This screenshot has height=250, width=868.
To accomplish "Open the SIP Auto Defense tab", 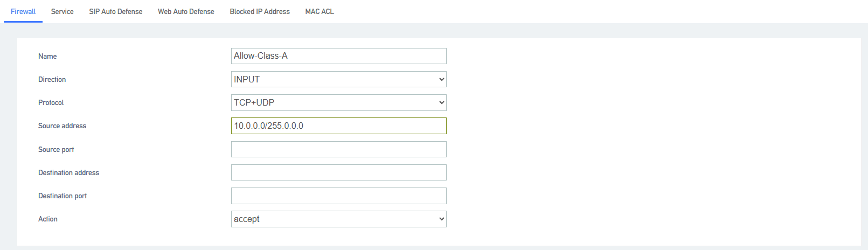I will tap(116, 11).
